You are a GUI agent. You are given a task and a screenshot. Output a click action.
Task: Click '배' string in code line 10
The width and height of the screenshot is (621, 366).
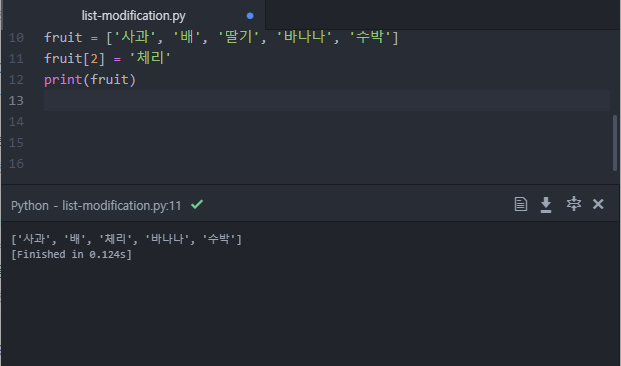pyautogui.click(x=187, y=37)
